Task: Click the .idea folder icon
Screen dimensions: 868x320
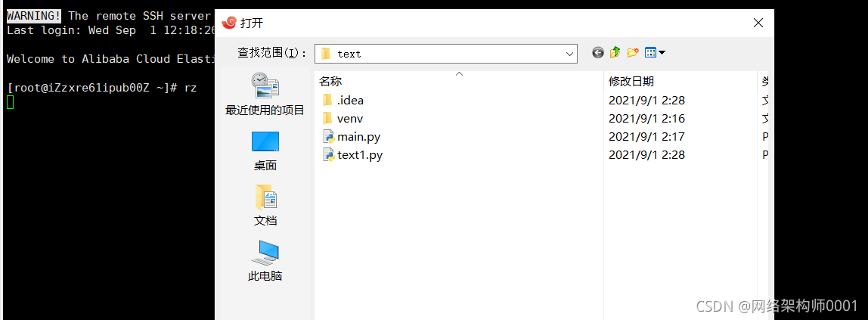Action: (x=327, y=100)
